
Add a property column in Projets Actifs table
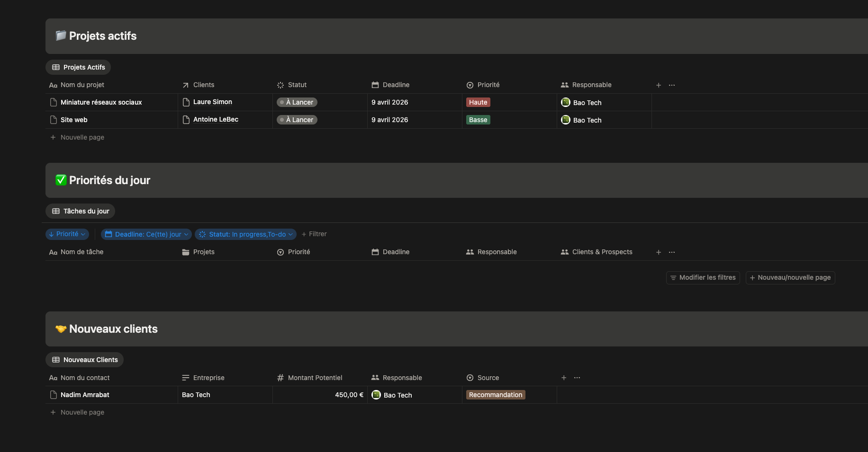click(x=659, y=85)
